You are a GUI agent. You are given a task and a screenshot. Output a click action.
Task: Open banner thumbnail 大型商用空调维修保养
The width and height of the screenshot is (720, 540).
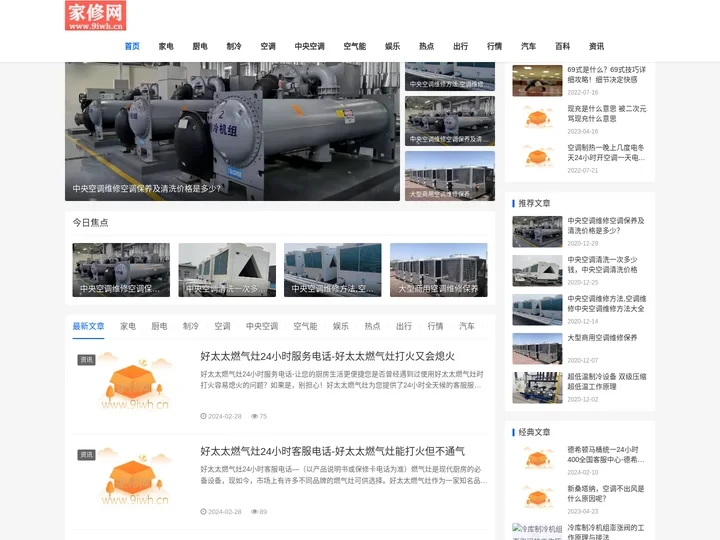tap(450, 176)
